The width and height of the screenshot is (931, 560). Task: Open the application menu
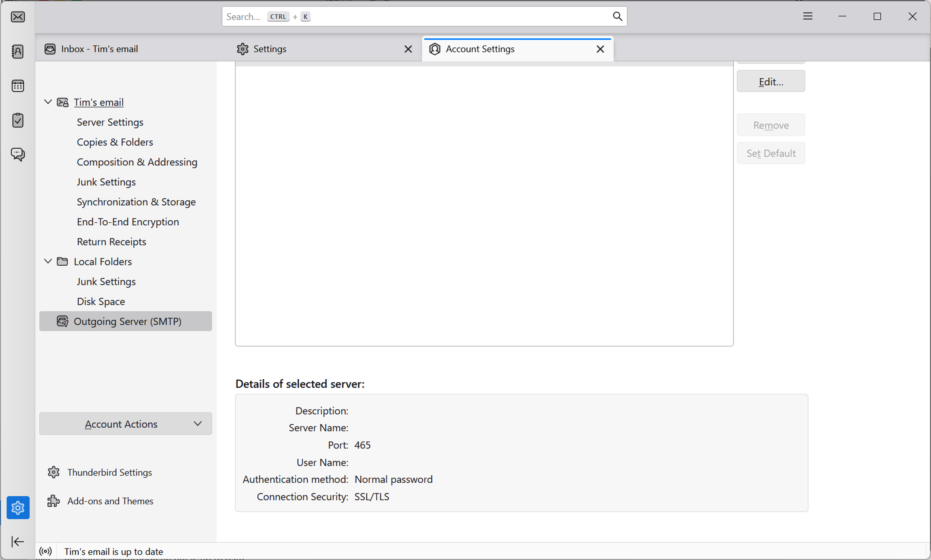point(807,16)
